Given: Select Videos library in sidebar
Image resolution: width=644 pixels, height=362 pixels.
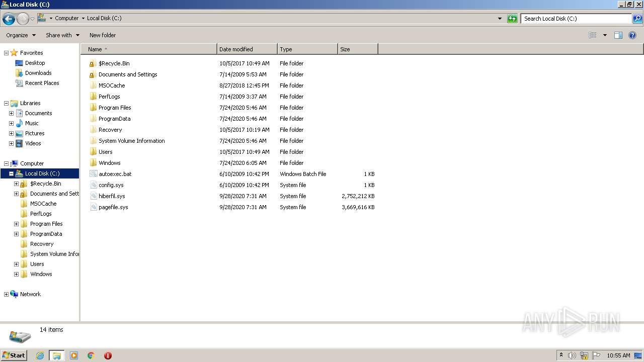Looking at the screenshot, I should click(33, 143).
